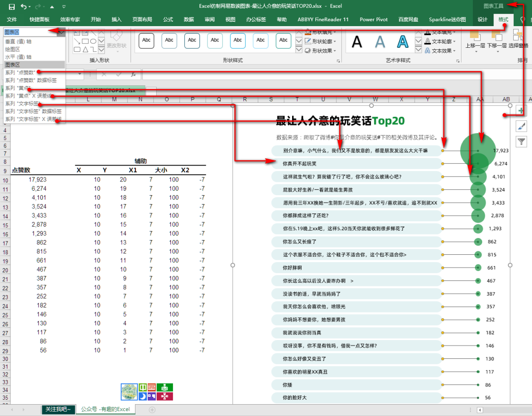
Task: Open 文本填充 text fill options
Action: 440,32
